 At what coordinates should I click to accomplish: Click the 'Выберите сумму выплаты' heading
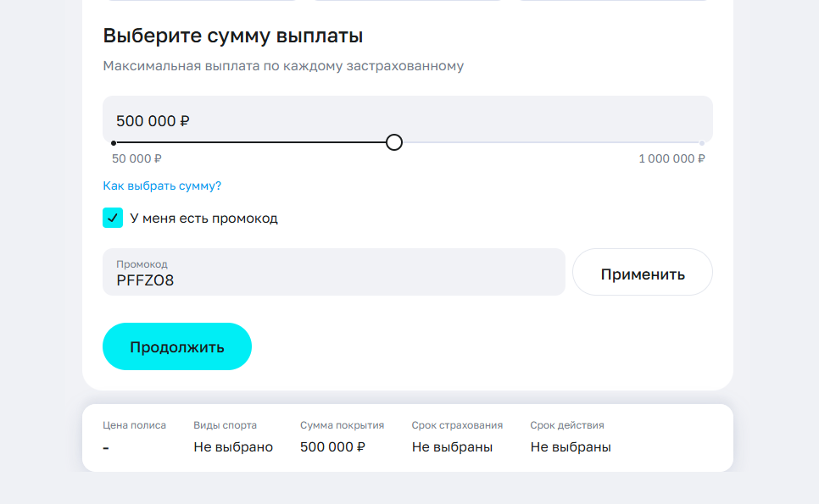click(233, 36)
